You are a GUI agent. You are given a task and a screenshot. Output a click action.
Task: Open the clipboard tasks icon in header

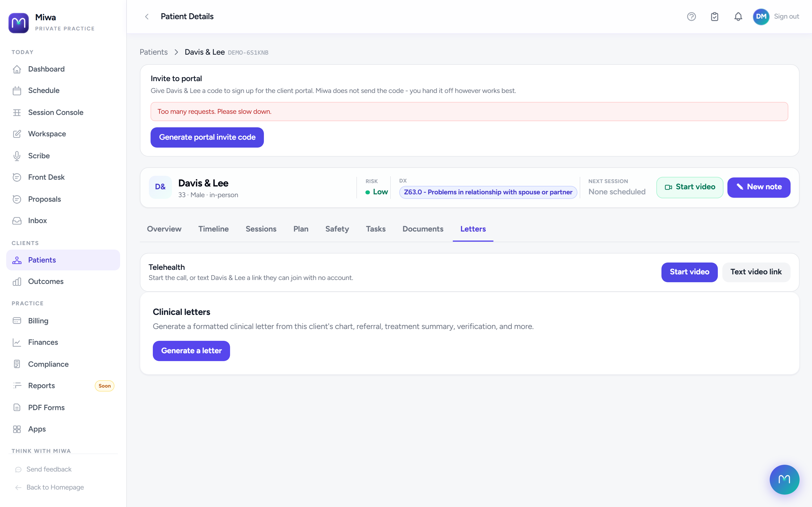[x=714, y=16]
